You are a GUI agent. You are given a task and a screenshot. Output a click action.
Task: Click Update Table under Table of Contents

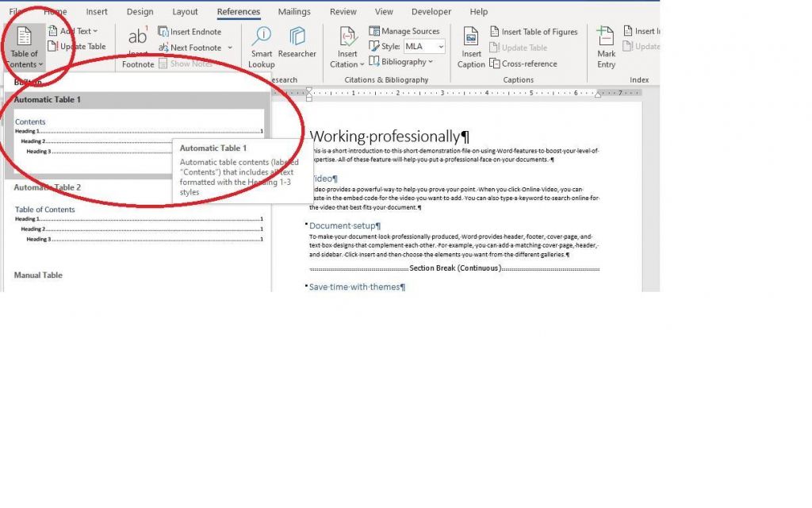[80, 46]
